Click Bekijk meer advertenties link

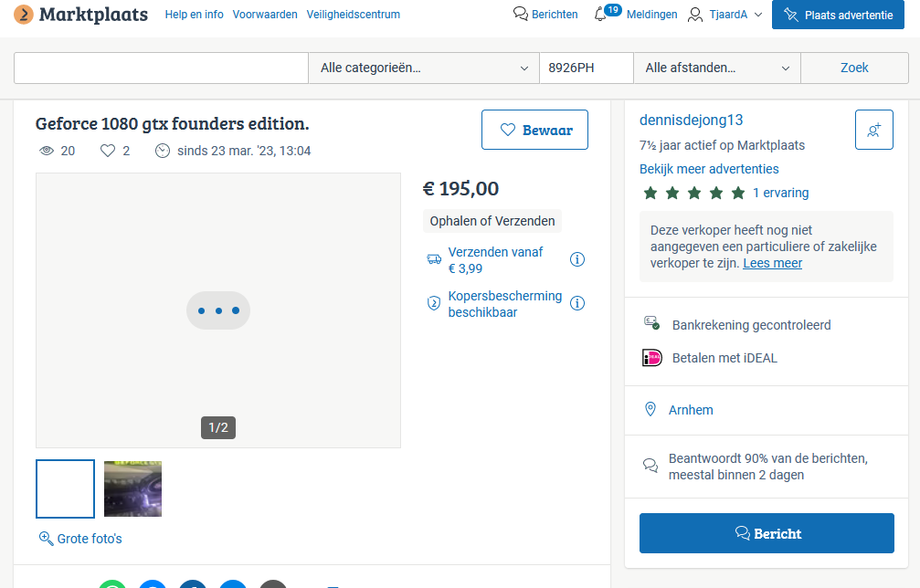(x=709, y=169)
